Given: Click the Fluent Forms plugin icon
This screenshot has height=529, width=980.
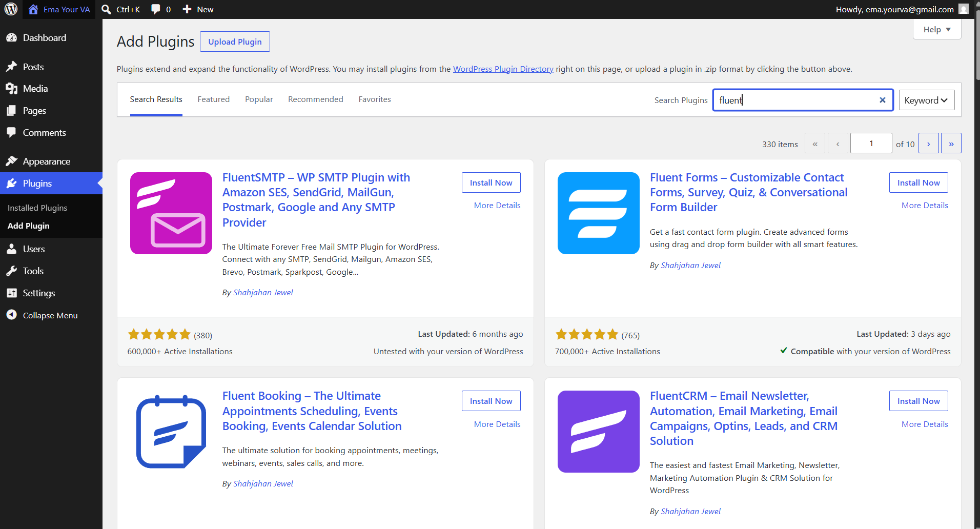Looking at the screenshot, I should pos(598,213).
